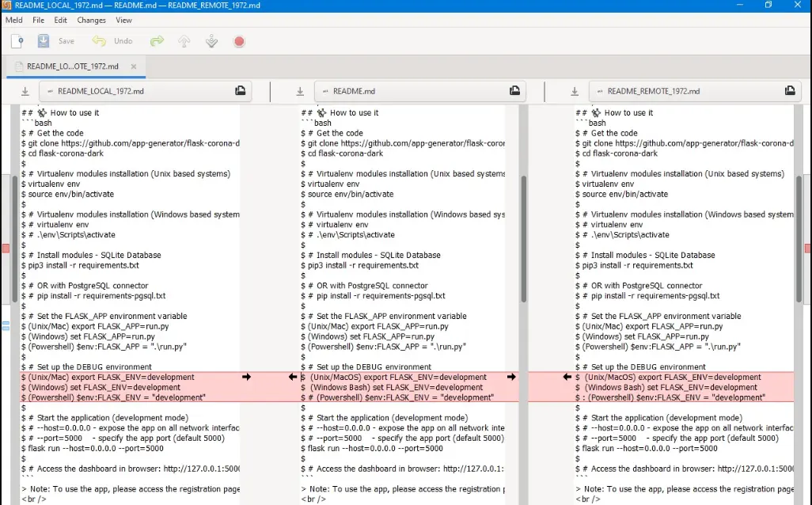
Task: Open the Meld menu
Action: tap(14, 21)
